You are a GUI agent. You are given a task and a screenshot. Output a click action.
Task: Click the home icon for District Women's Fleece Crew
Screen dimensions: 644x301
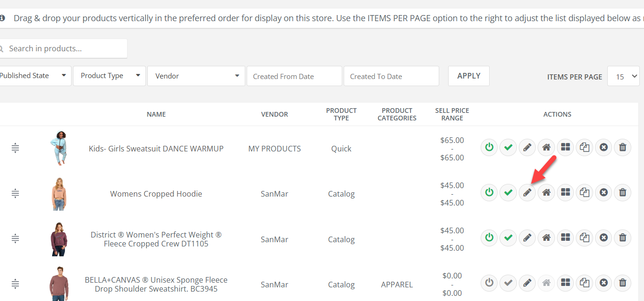click(546, 238)
